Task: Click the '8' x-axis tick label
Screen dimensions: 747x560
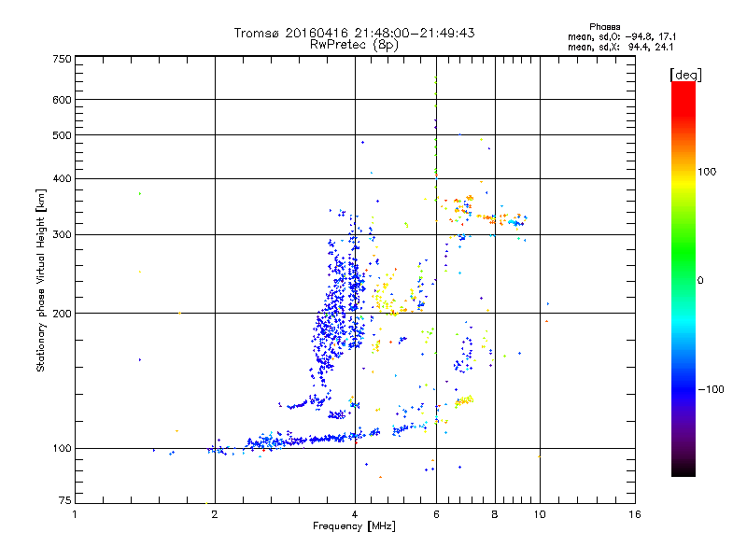Action: click(495, 514)
